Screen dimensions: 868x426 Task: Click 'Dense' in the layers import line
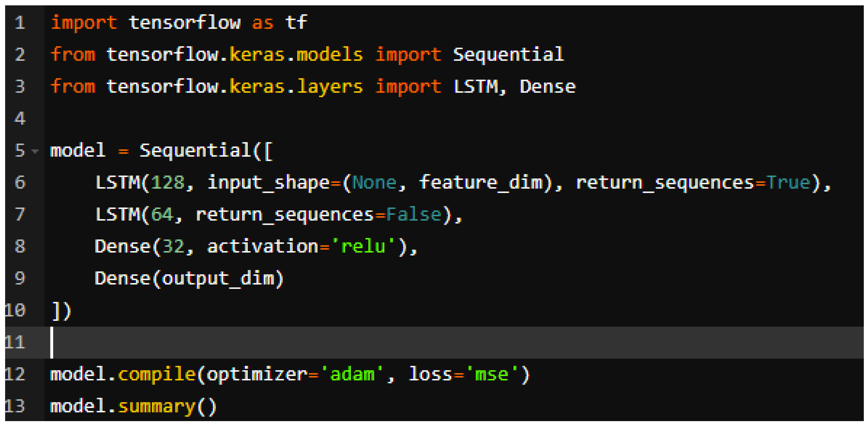(548, 87)
